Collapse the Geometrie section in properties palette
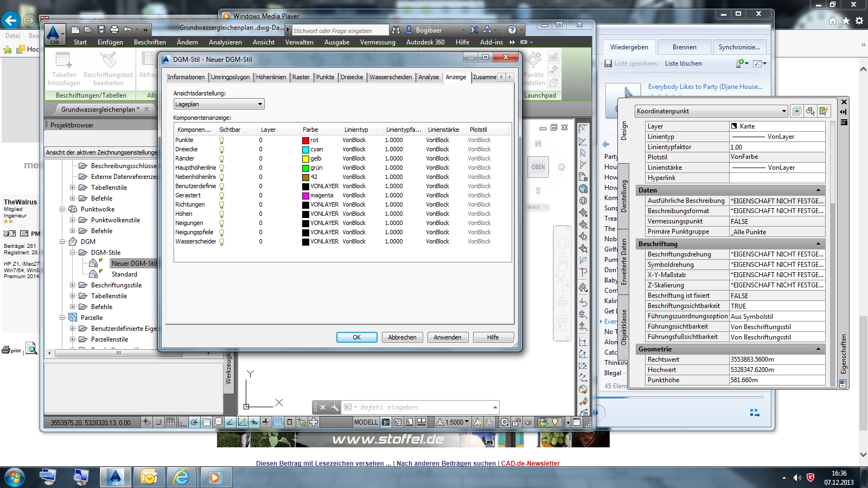 [x=818, y=349]
